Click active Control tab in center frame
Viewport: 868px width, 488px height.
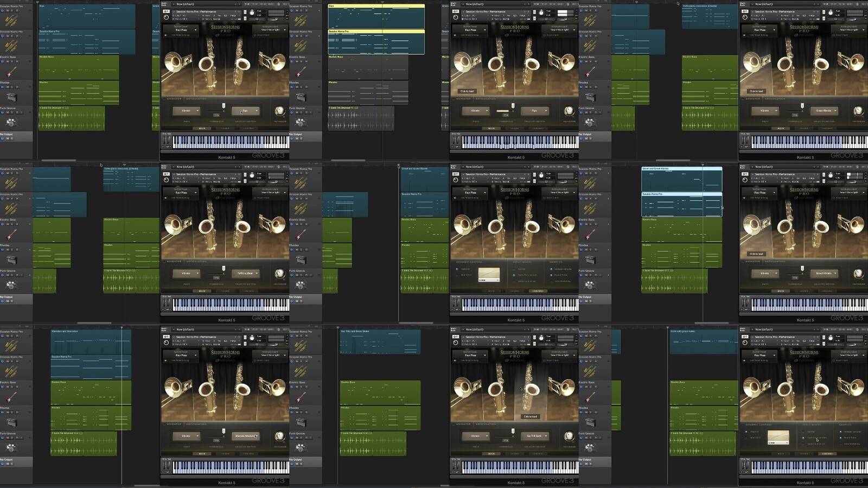[538, 291]
